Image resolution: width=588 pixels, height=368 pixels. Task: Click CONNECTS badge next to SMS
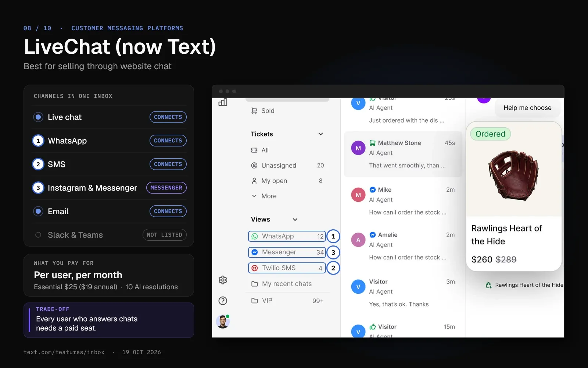168,164
